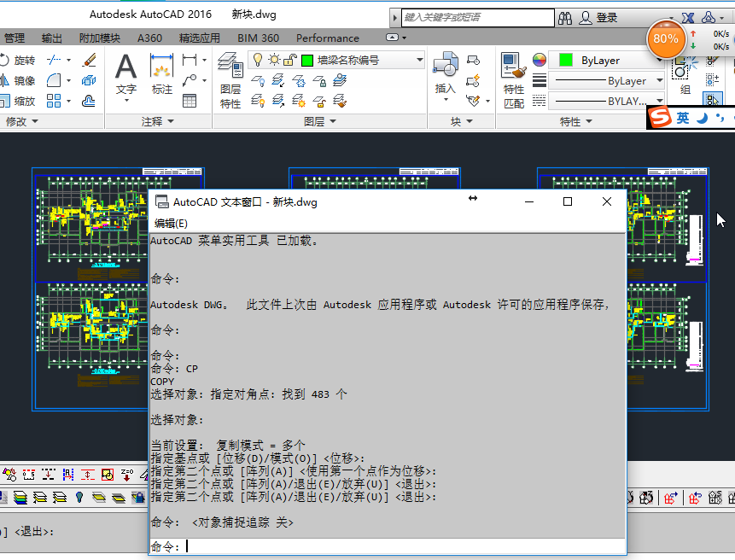Open the 墙梁名称编号 layer dropdown
Screen dimensions: 735x560
[418, 60]
